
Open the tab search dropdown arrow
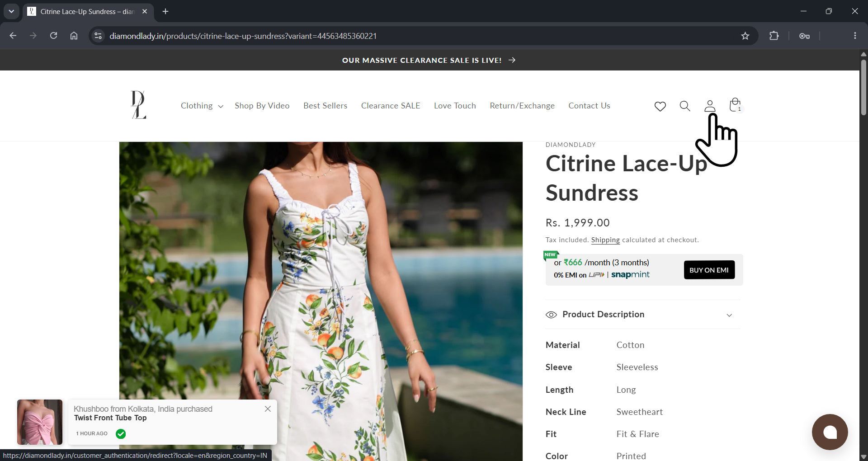pos(11,11)
